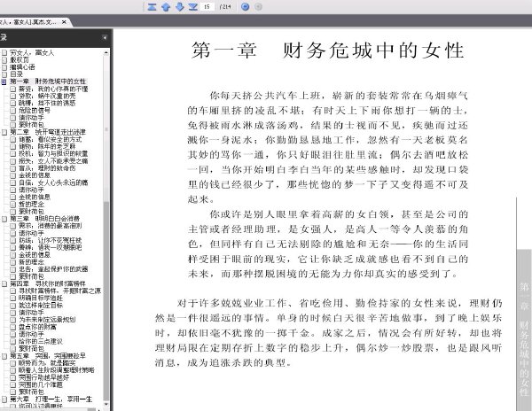
Task: Open the '突围的几个难题' bookmark
Action: (x=41, y=384)
